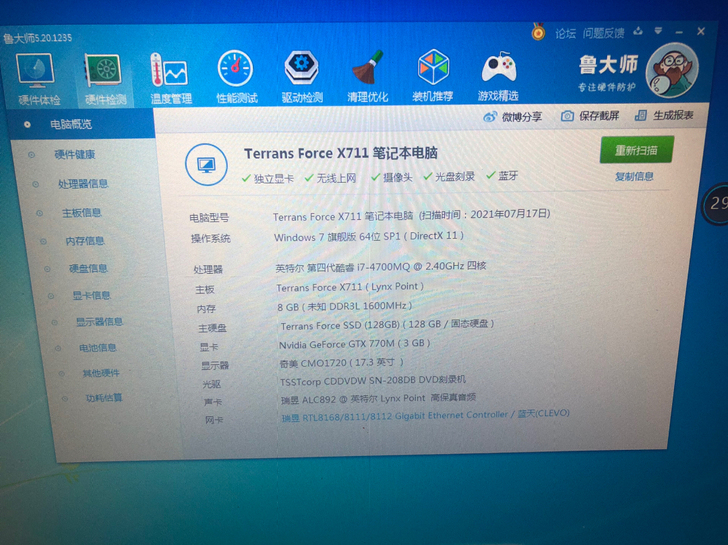The height and width of the screenshot is (545, 728).
Task: Select the 硬件检测 hardware detection icon
Action: 104,79
